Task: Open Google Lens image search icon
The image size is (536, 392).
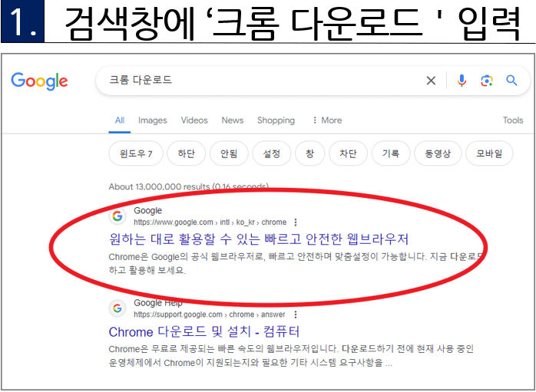Action: [487, 81]
